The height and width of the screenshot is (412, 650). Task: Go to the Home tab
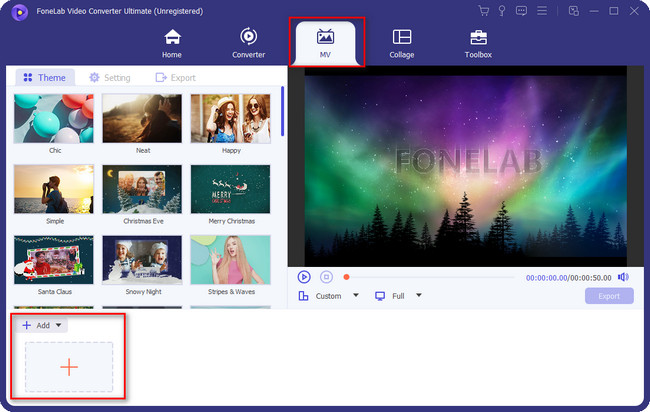[x=172, y=43]
